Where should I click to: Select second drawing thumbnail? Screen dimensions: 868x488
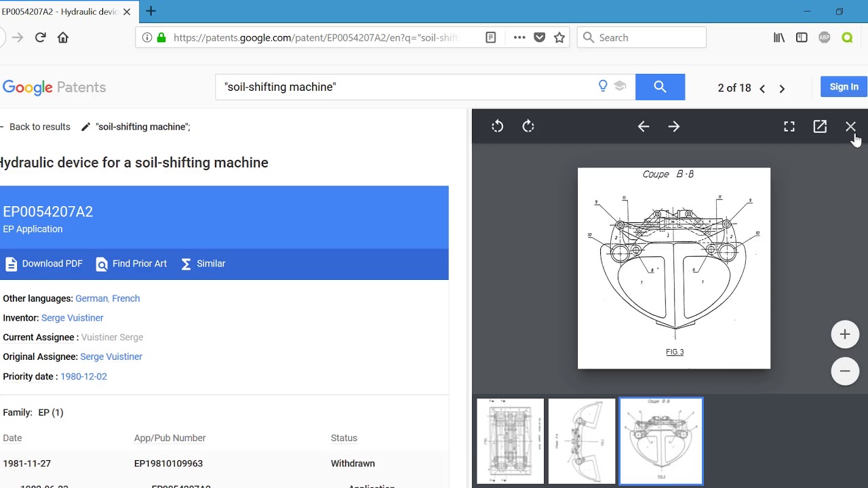coord(582,441)
